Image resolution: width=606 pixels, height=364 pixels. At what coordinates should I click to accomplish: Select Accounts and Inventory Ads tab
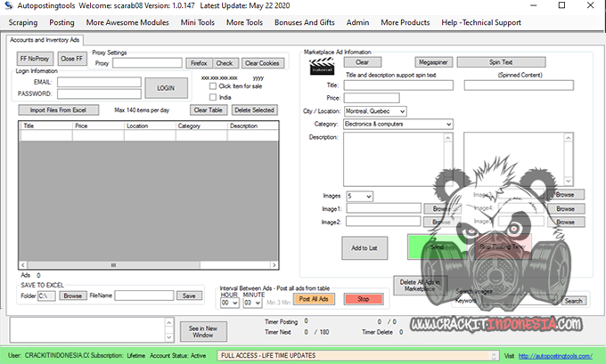(45, 40)
